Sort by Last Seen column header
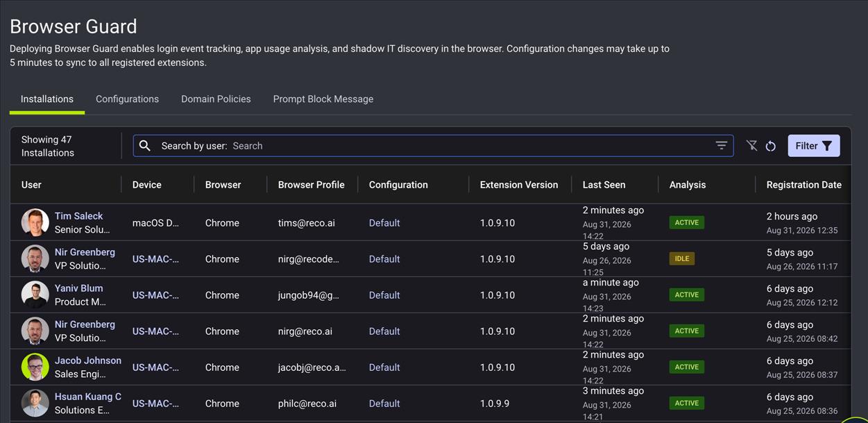The width and height of the screenshot is (868, 423). (604, 185)
